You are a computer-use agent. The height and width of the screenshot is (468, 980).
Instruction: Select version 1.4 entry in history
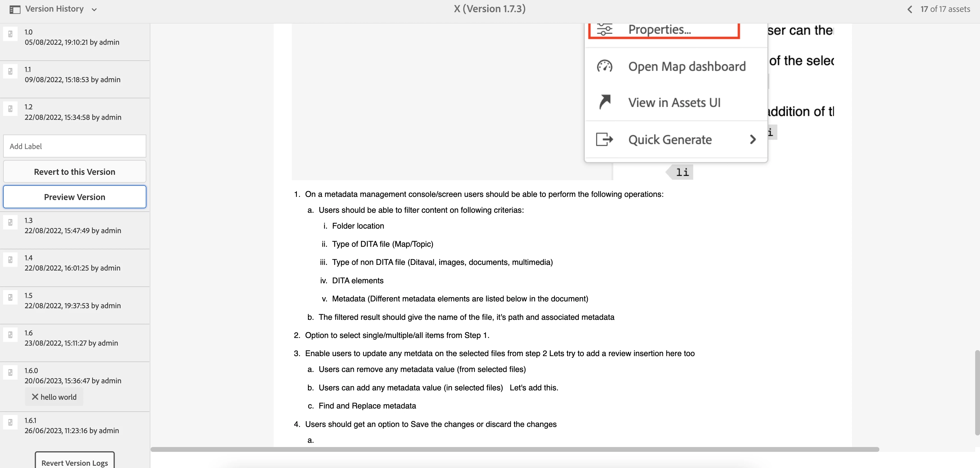[72, 263]
